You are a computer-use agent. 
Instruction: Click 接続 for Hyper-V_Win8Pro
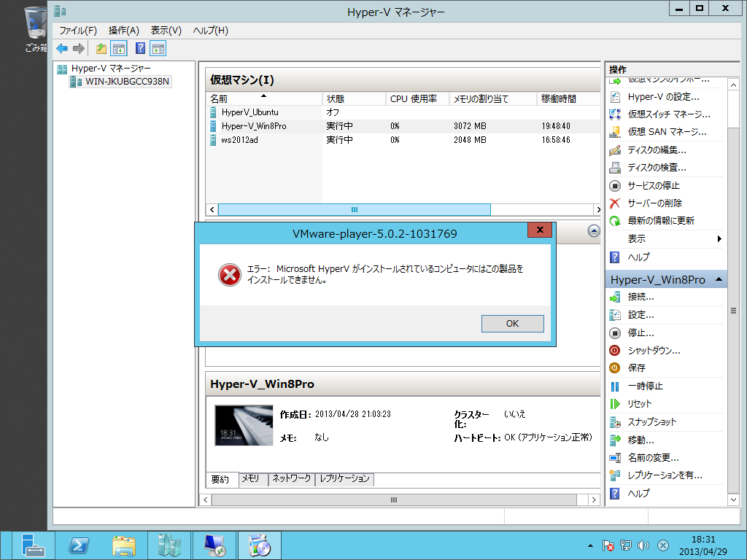(x=640, y=297)
